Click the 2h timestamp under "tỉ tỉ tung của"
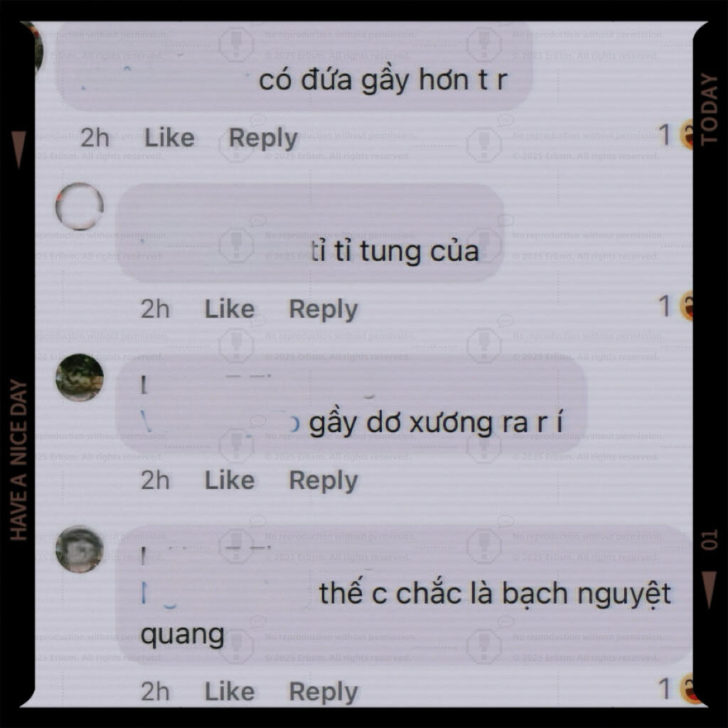The width and height of the screenshot is (728, 728). (x=155, y=309)
